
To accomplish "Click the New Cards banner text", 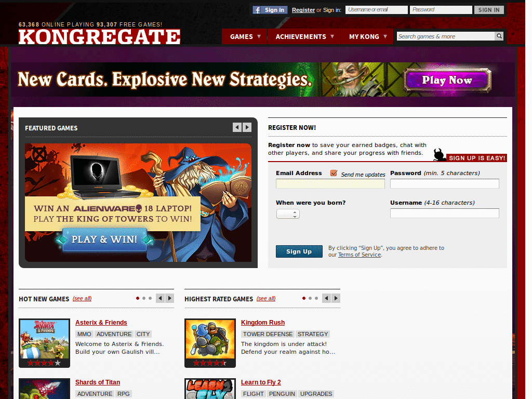I will pyautogui.click(x=165, y=79).
